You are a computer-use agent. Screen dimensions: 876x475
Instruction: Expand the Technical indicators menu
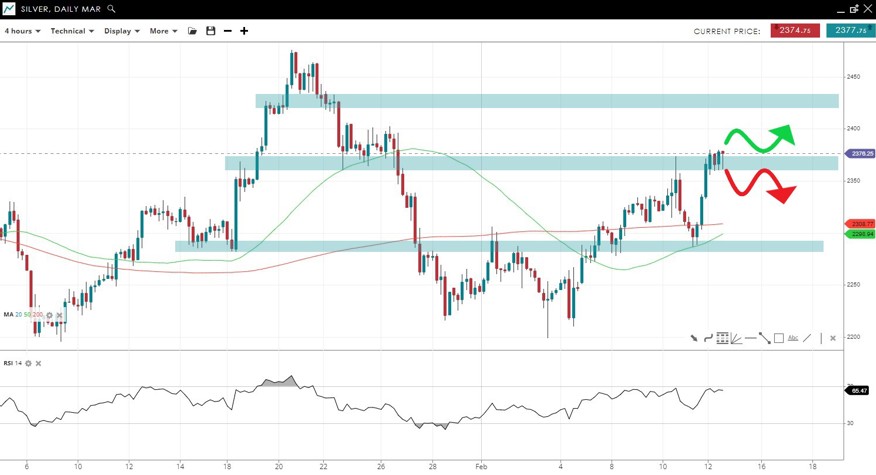coord(72,31)
